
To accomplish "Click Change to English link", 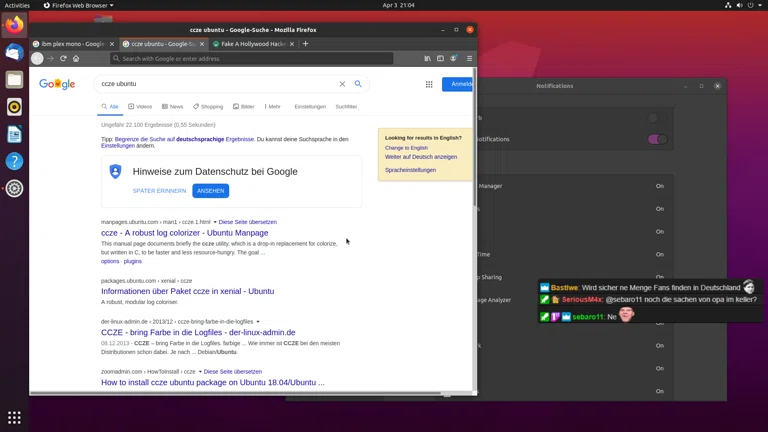I will [x=406, y=147].
